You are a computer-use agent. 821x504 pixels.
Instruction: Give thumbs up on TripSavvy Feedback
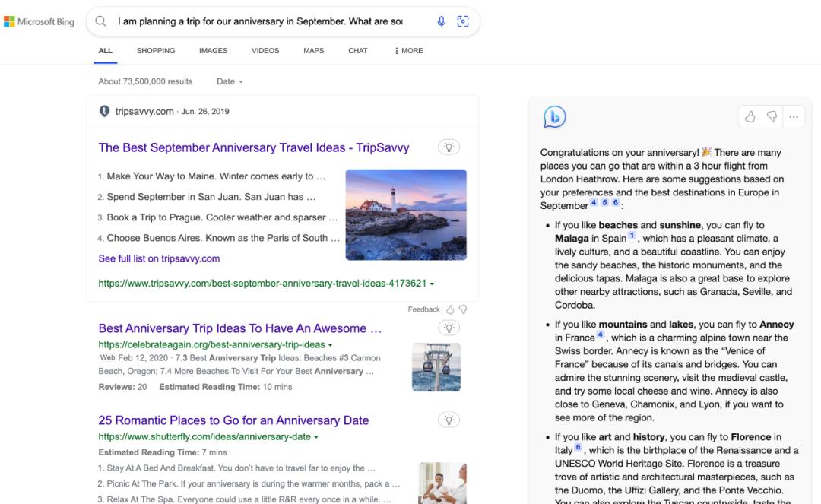click(x=450, y=309)
